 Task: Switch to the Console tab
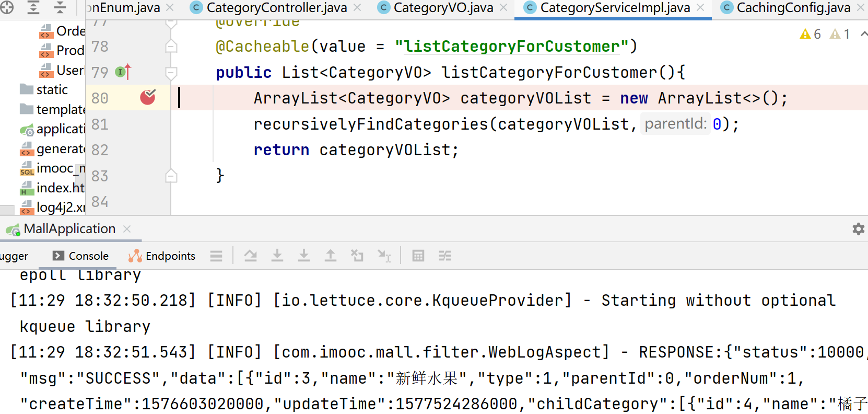coord(81,256)
